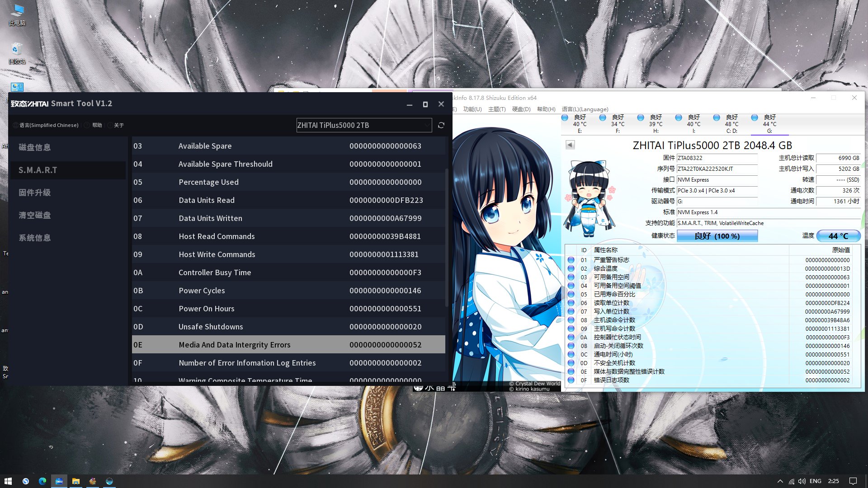Switch to ZHITAI Smart Tool taskbar button

[x=59, y=481]
